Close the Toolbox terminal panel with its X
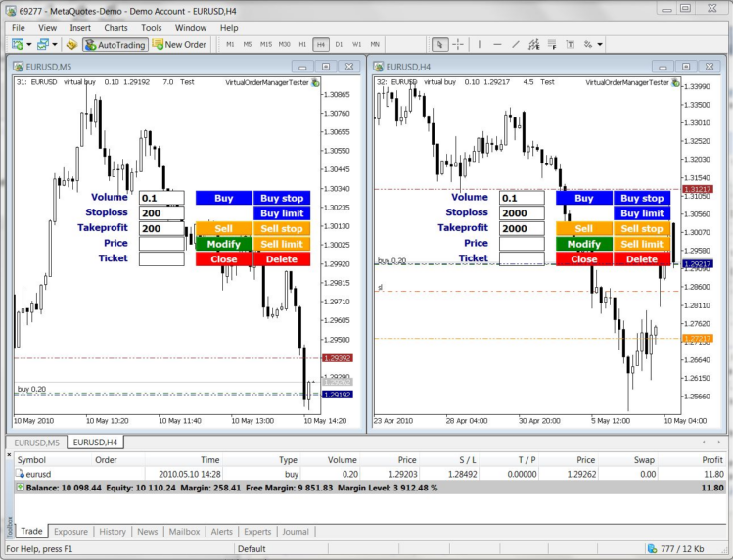 [9, 454]
